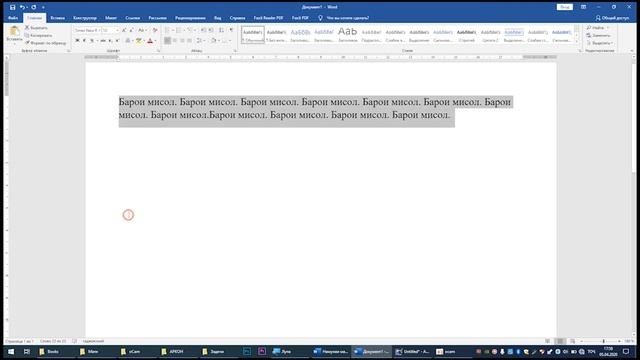The height and width of the screenshot is (360, 640).
Task: Apply the Обычный style
Action: click(x=253, y=35)
